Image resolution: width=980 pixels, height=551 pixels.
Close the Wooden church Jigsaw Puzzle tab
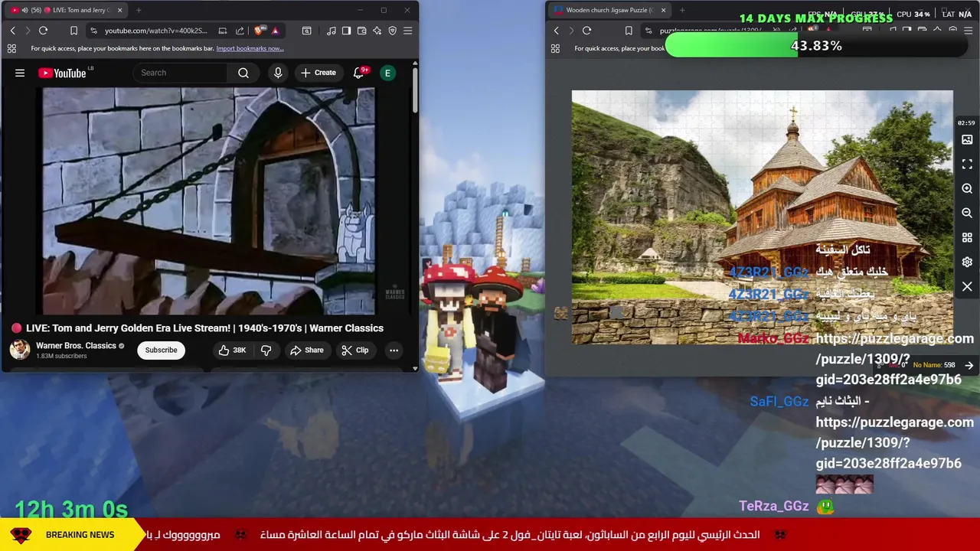click(663, 10)
